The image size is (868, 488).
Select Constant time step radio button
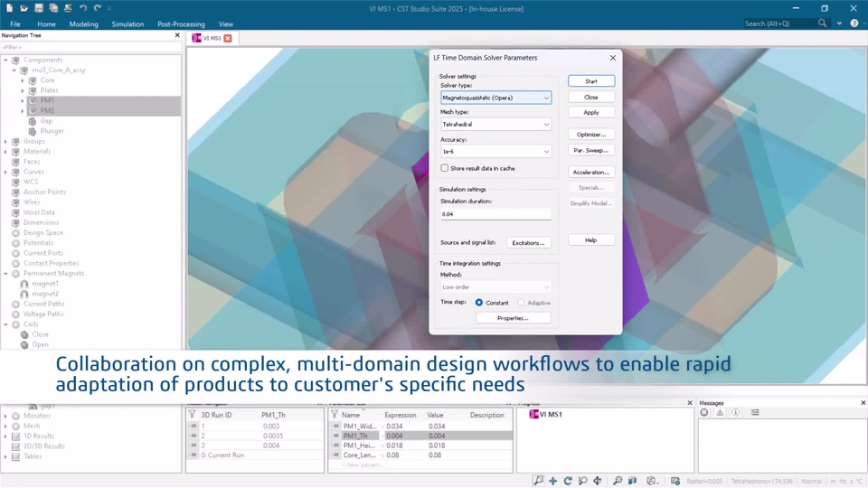[x=479, y=303]
